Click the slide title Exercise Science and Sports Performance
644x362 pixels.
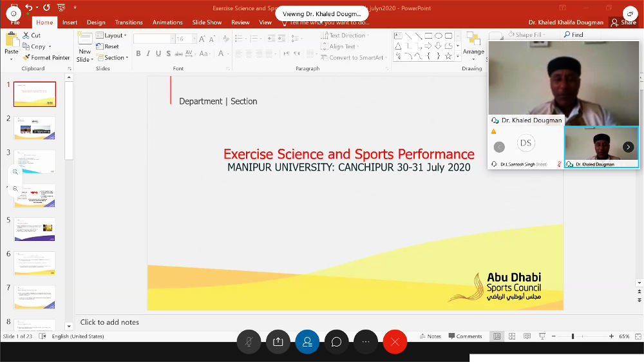(348, 154)
